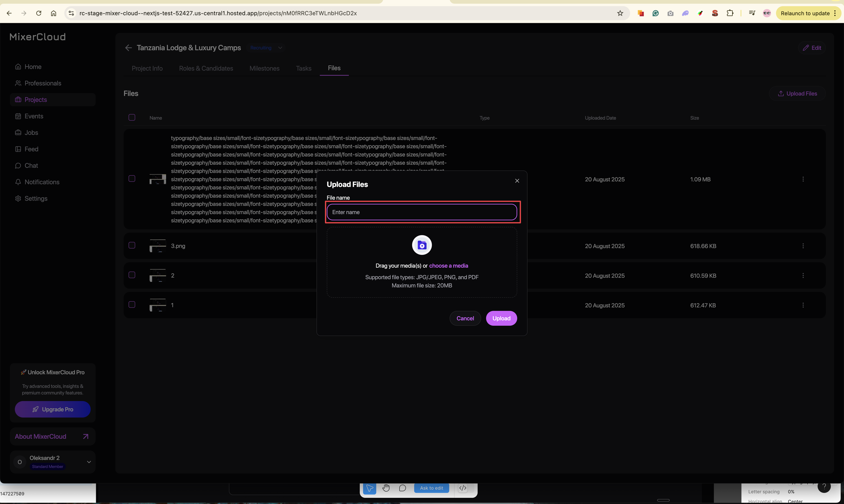The width and height of the screenshot is (844, 504).
Task: Open three-dot menu for 3.png row
Action: [x=803, y=246]
